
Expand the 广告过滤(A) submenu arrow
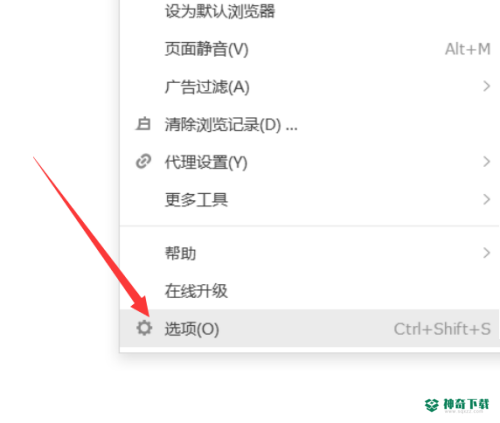pos(487,86)
